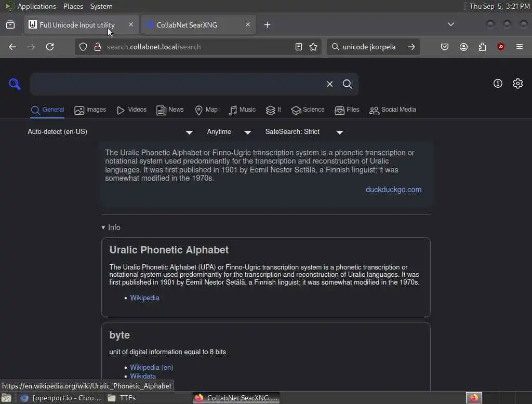Viewport: 532px width, 404px height.
Task: Collapse the Info section triangle
Action: point(103,227)
